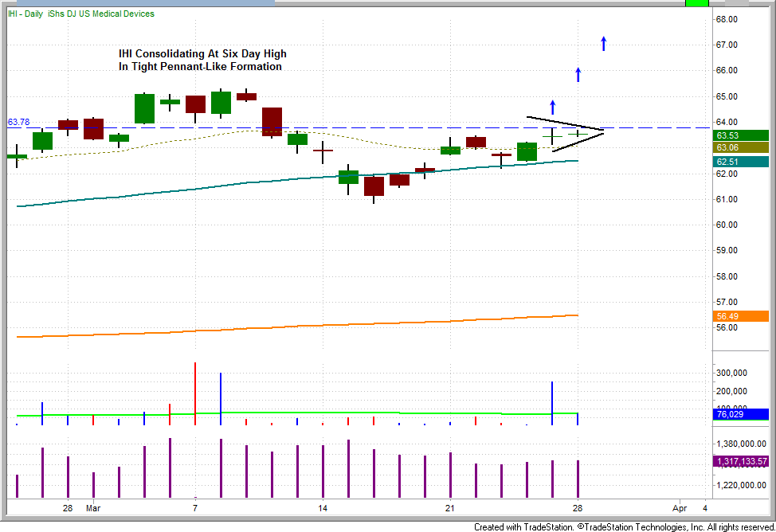Click the 68.00 price axis label
This screenshot has width=776, height=532.
[727, 19]
